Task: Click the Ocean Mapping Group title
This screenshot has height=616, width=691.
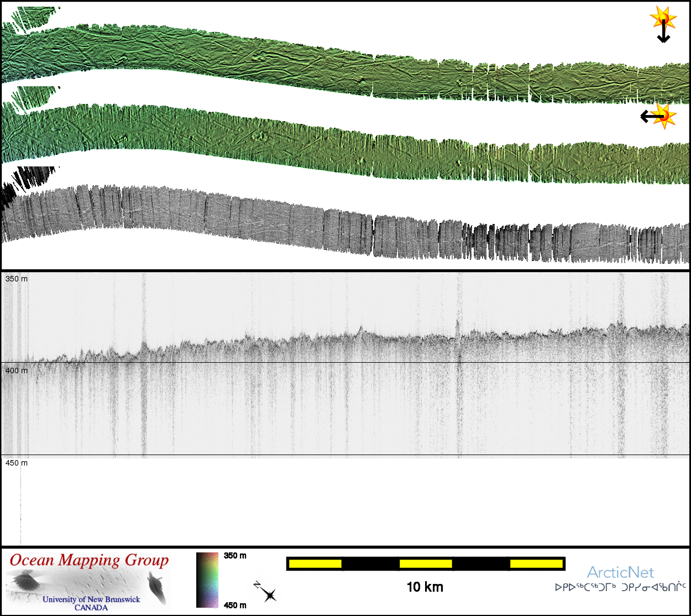Action: (x=89, y=560)
